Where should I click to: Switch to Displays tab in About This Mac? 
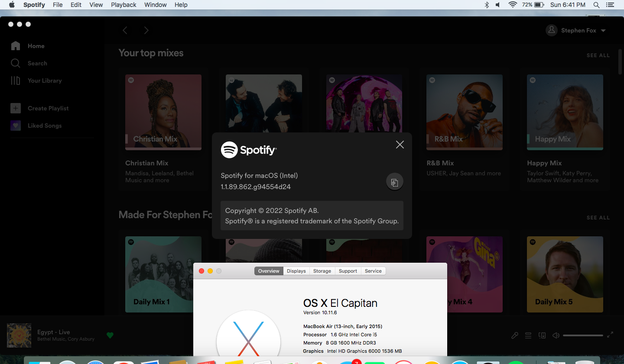click(296, 271)
